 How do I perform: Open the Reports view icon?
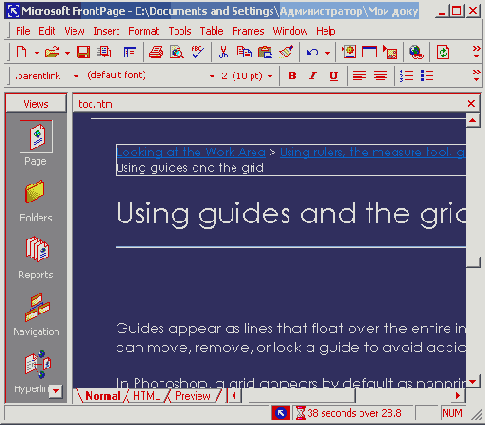pyautogui.click(x=36, y=249)
